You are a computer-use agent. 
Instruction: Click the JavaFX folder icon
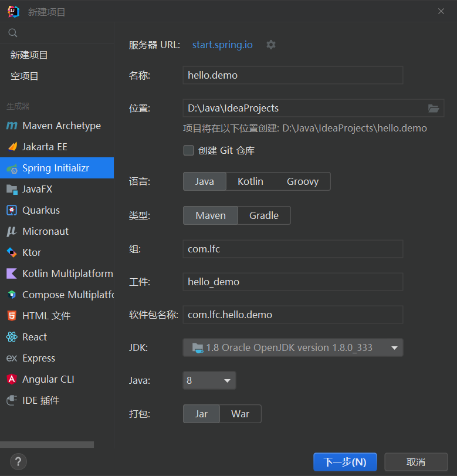pyautogui.click(x=12, y=190)
